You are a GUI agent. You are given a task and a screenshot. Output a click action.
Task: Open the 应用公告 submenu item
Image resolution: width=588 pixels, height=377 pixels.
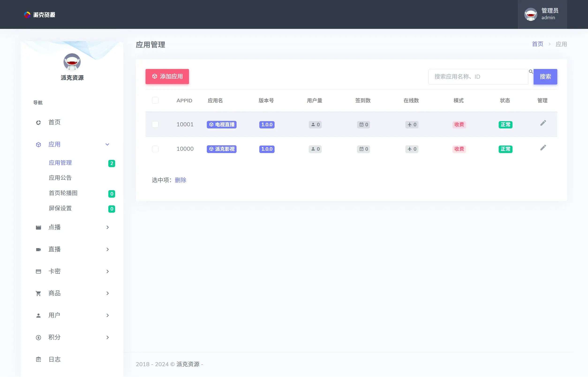(60, 178)
